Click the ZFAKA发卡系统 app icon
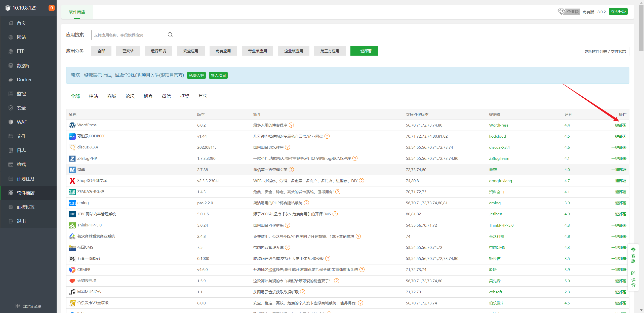The width and height of the screenshot is (644, 313). (72, 192)
